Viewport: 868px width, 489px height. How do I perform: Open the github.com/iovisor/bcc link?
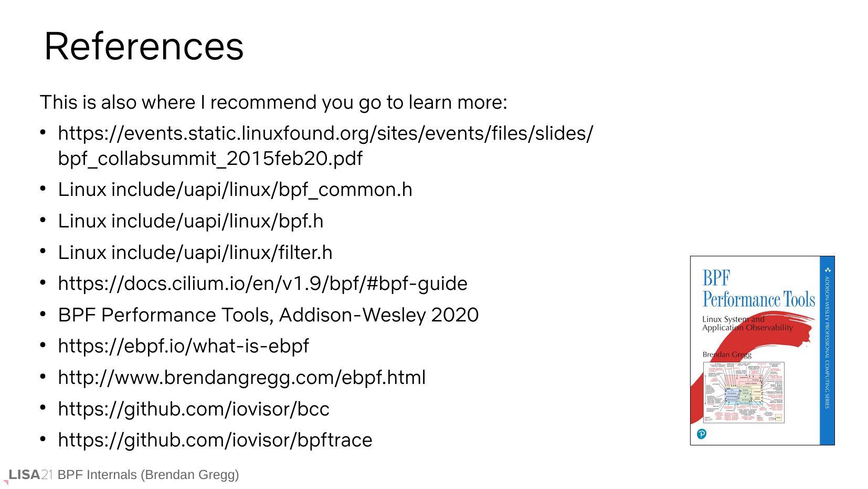194,409
